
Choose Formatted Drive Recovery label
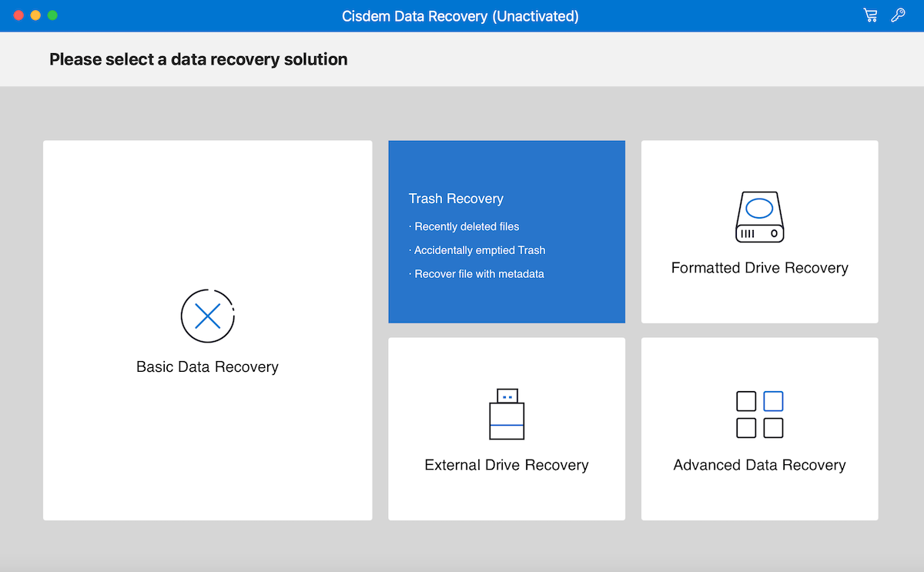pyautogui.click(x=759, y=268)
